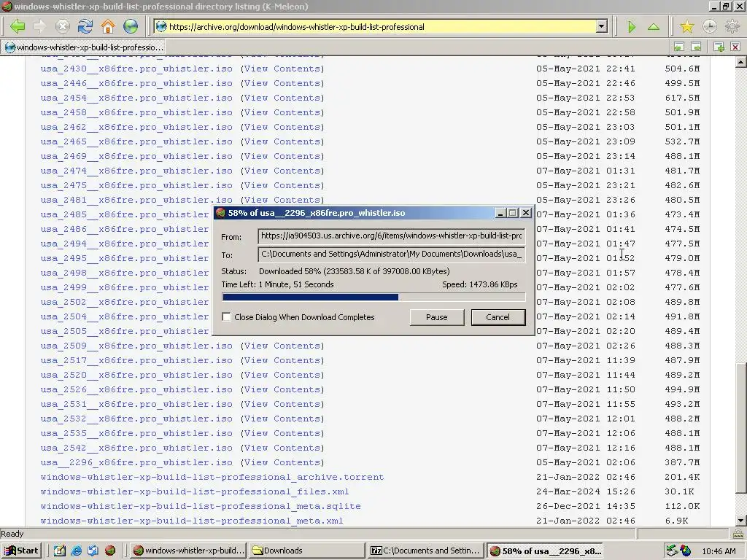Click the colorful messenger tray icon
This screenshot has height=560, width=747.
click(x=686, y=551)
